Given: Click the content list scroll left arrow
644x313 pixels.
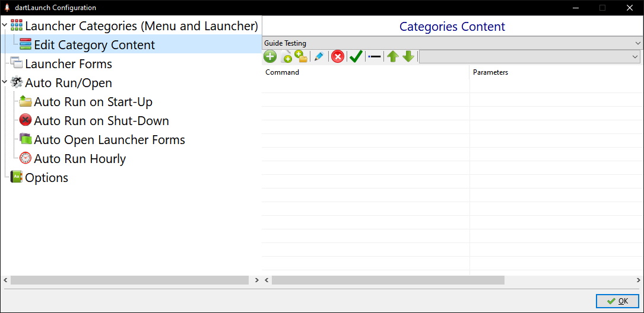Looking at the screenshot, I should [x=267, y=280].
